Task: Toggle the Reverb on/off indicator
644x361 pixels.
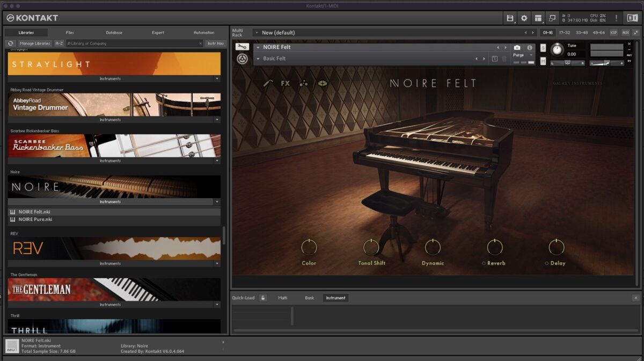Action: click(484, 263)
